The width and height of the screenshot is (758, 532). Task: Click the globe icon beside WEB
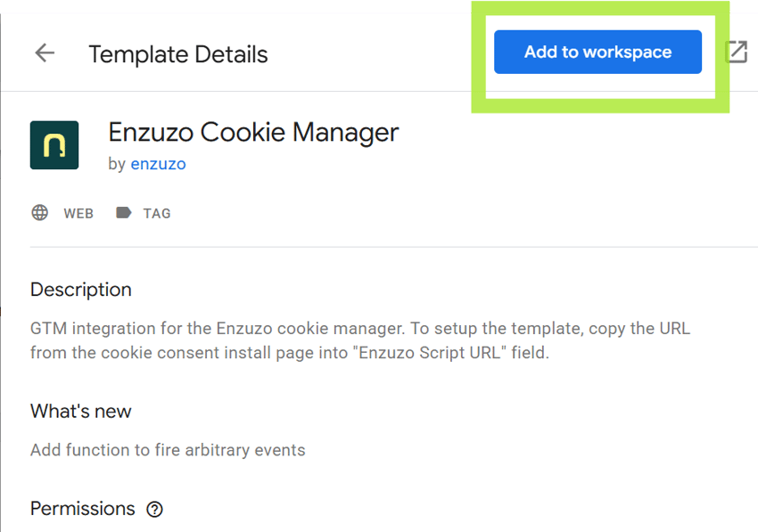[39, 213]
